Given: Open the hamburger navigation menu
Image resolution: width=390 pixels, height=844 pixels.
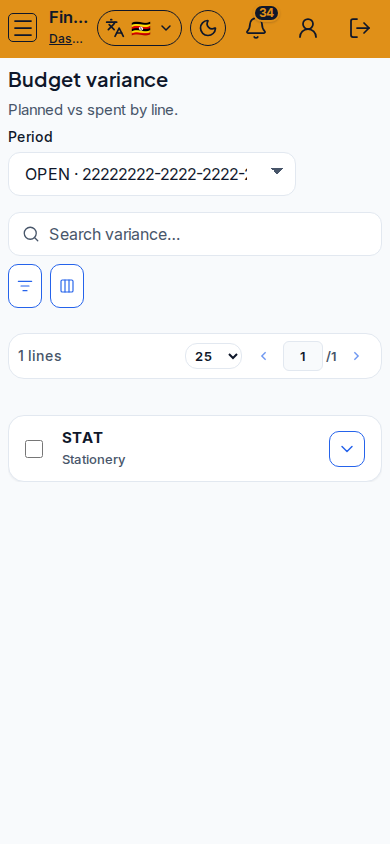Looking at the screenshot, I should [23, 27].
